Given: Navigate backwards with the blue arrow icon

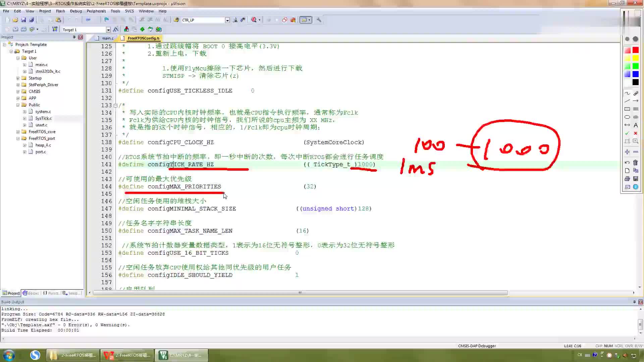Looking at the screenshot, I should tap(88, 20).
